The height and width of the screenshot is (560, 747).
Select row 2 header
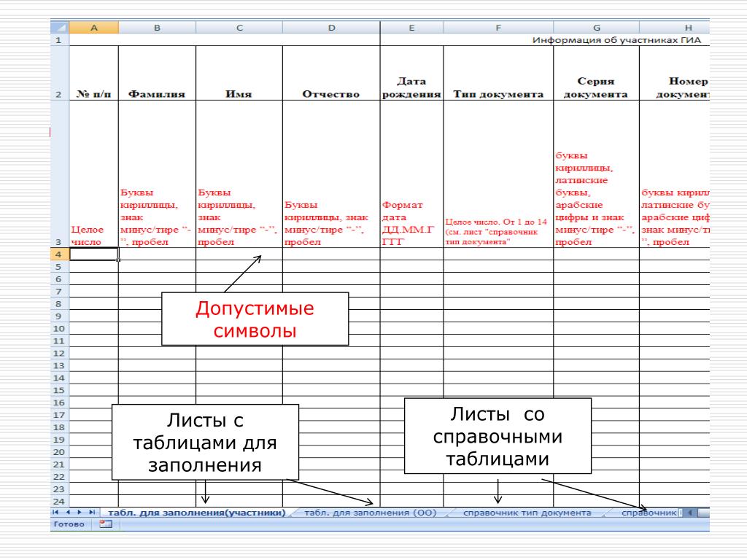point(60,73)
